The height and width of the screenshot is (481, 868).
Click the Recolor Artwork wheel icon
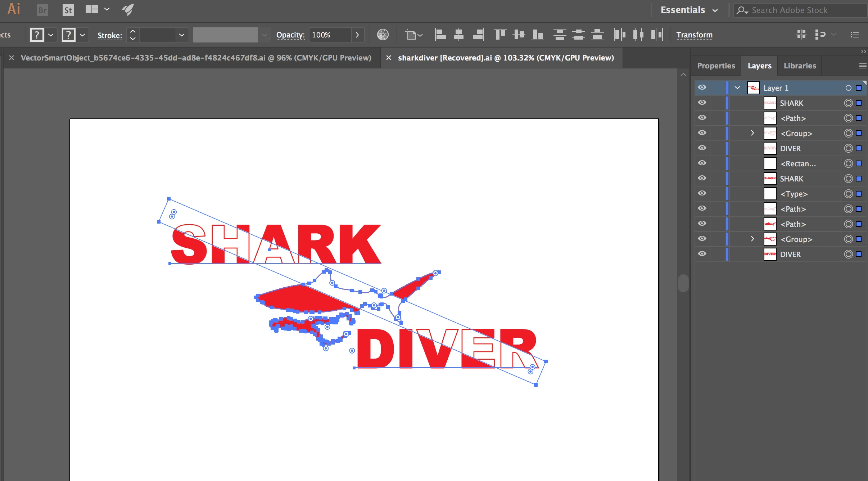[383, 35]
